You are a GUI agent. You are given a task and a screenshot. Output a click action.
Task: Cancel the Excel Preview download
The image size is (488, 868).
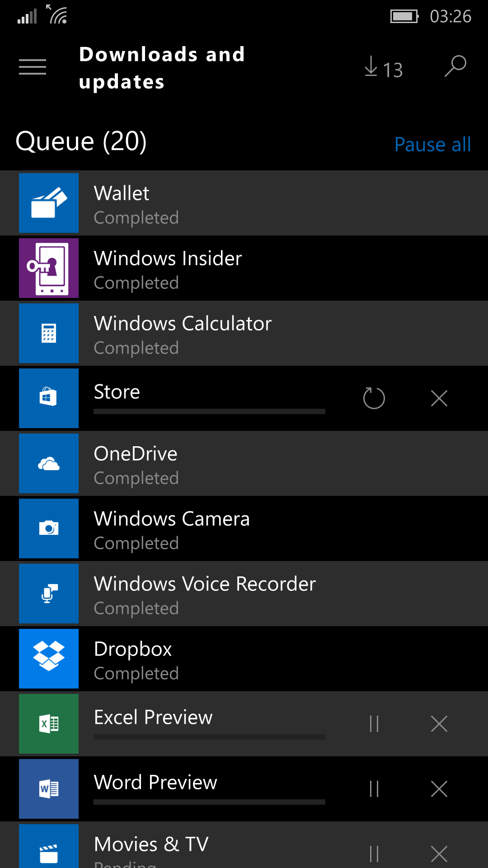pyautogui.click(x=439, y=724)
